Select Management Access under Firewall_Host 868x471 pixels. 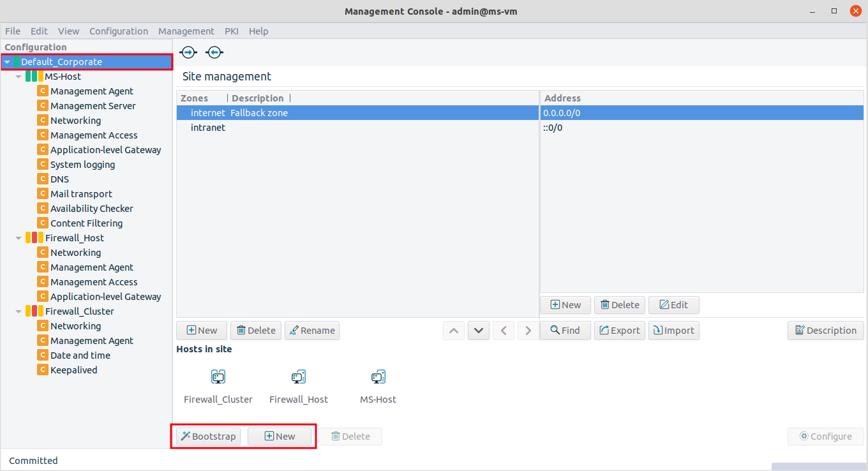coord(94,282)
